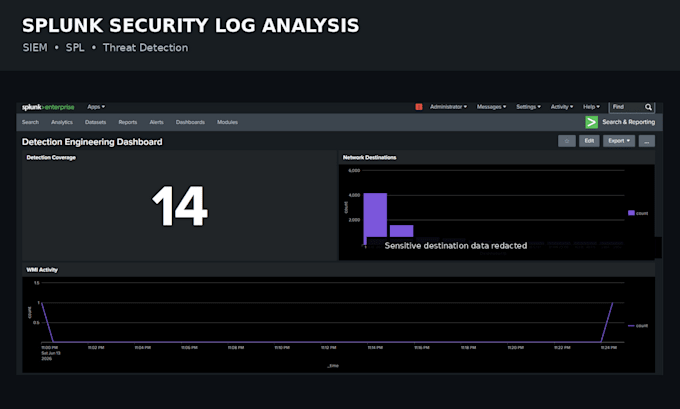Click the green Search & Reporting app icon
This screenshot has height=409, width=680.
(591, 122)
